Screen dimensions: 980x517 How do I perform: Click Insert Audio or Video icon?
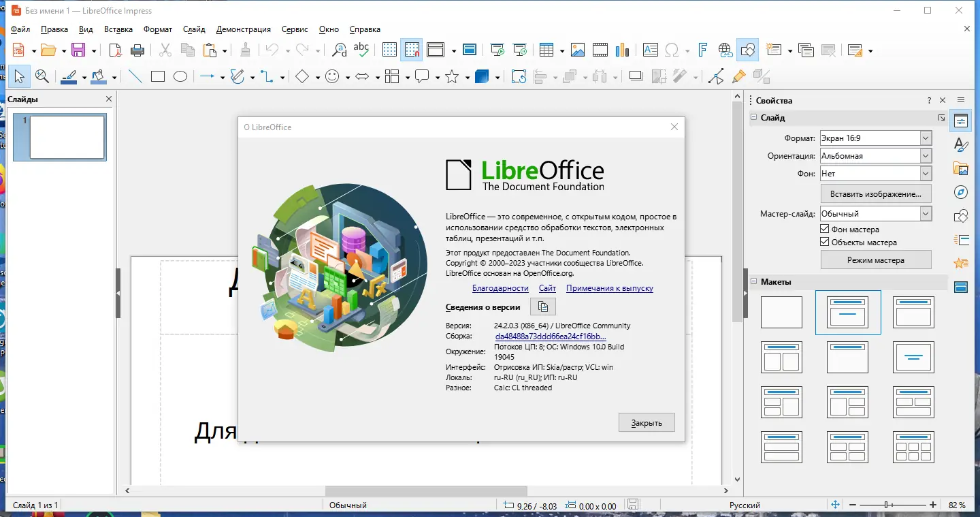(x=600, y=50)
